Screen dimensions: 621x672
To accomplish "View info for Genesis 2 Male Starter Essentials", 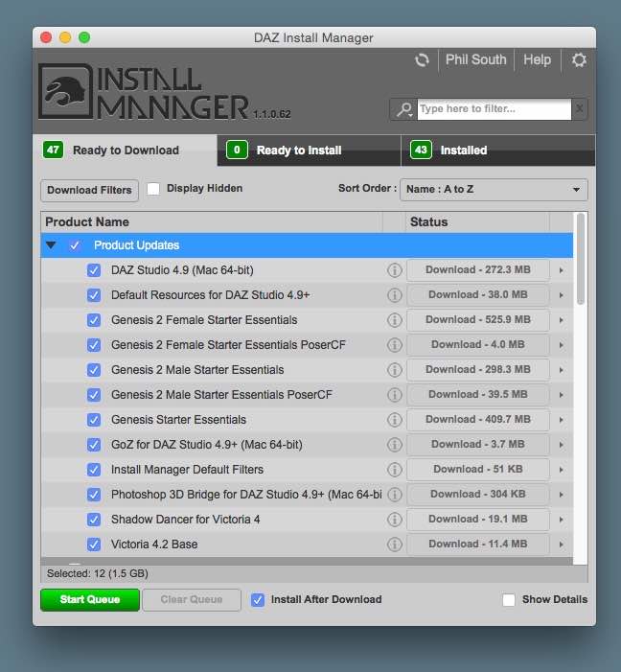I will point(394,369).
